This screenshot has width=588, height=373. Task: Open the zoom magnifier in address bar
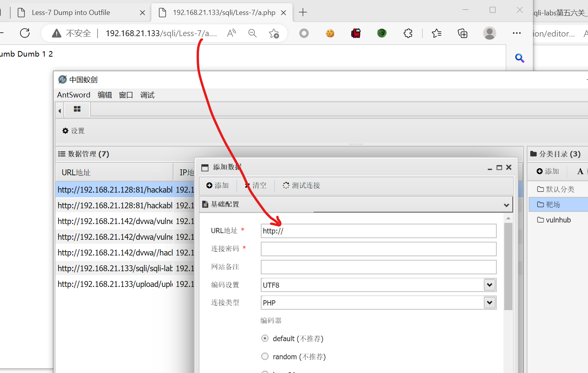point(253,33)
